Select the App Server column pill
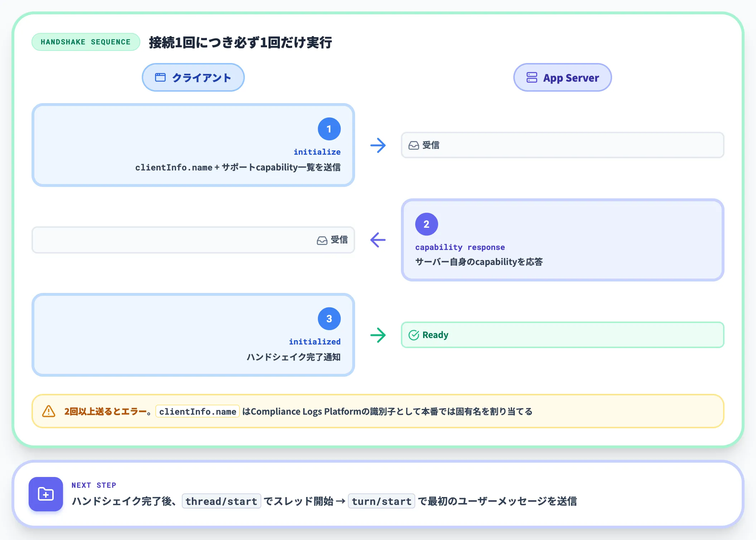 [x=562, y=77]
